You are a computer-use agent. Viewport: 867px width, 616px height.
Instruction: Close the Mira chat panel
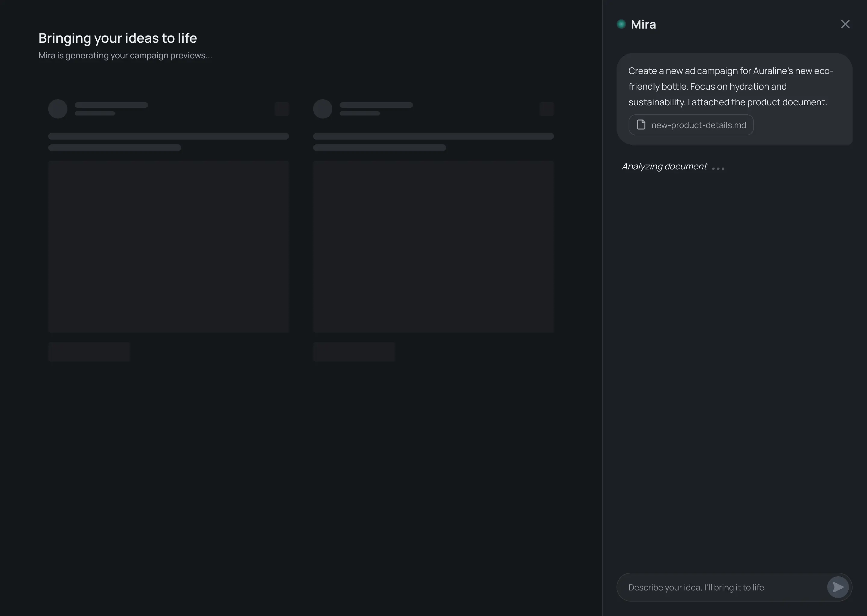tap(845, 24)
